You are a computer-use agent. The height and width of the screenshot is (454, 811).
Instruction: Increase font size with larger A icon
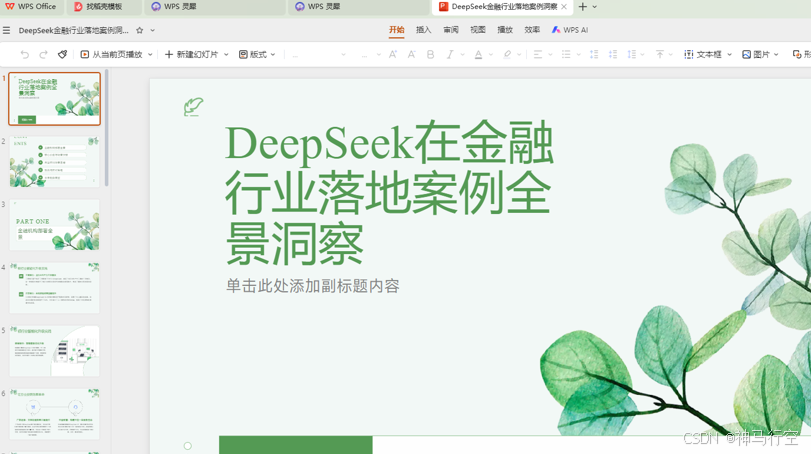(x=393, y=54)
